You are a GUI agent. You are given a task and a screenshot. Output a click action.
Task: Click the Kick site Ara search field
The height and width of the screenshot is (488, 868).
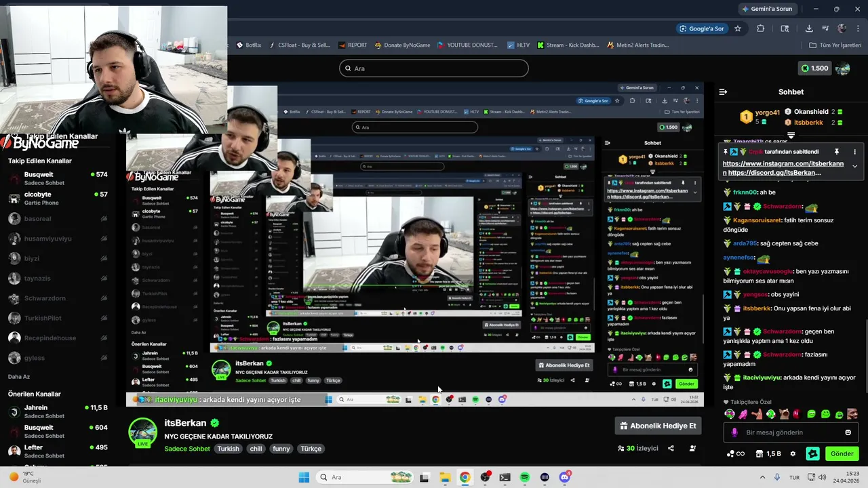click(x=434, y=68)
